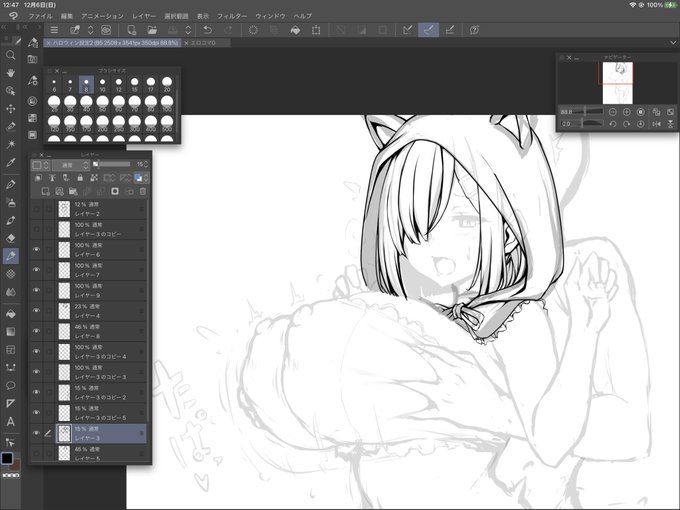
Task: Rotate canvas left in Navigator
Action: pyautogui.click(x=612, y=124)
